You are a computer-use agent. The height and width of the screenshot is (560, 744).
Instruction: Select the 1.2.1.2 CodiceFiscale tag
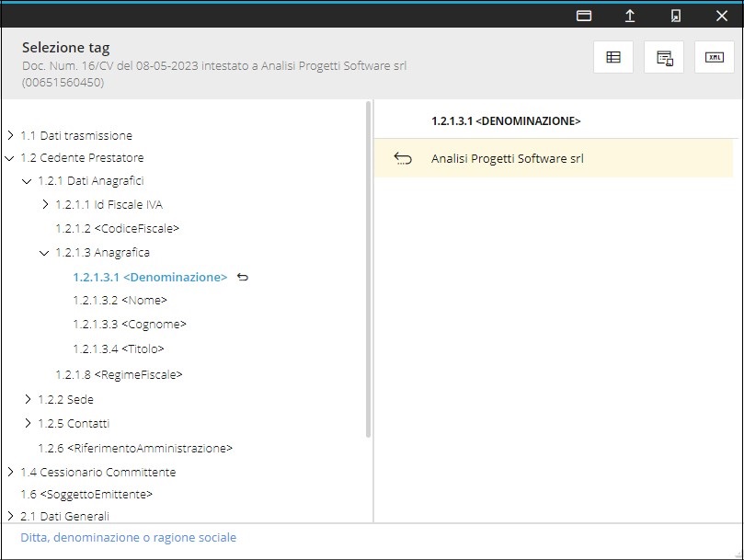coord(117,228)
